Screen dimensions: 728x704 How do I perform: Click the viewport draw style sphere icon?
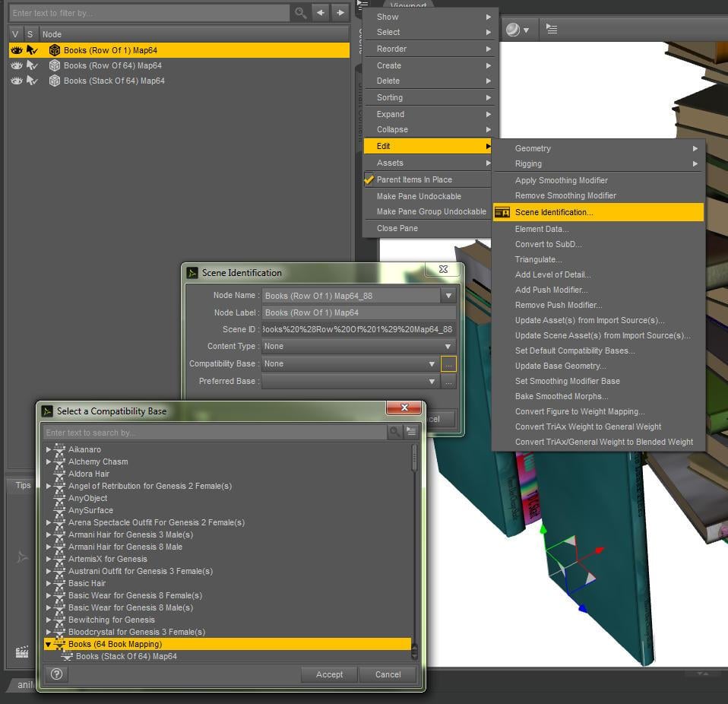pos(513,30)
